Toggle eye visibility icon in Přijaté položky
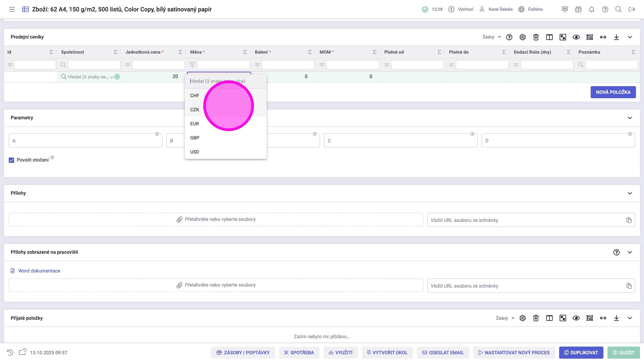 576,318
